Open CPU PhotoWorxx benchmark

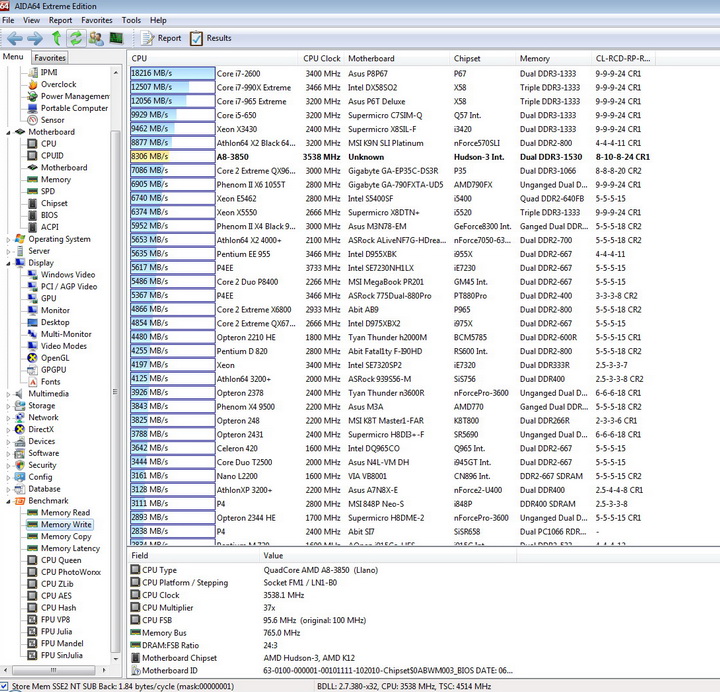(71, 572)
